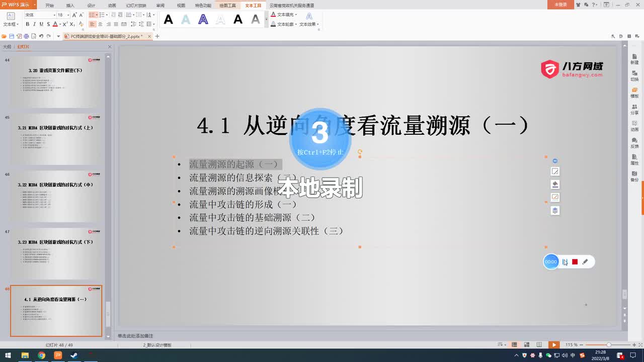
Task: Switch to 动画 tab
Action: tap(112, 5)
